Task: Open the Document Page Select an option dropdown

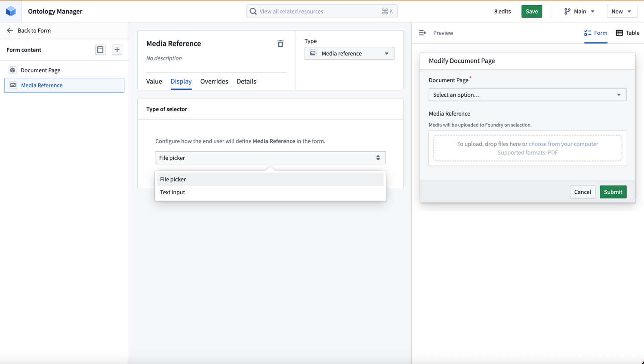Action: point(527,95)
